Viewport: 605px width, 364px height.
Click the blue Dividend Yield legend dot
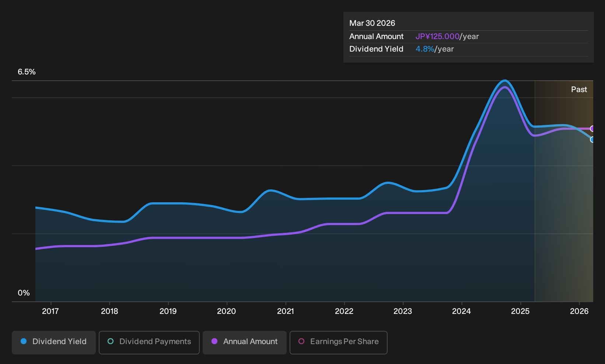[x=24, y=341]
